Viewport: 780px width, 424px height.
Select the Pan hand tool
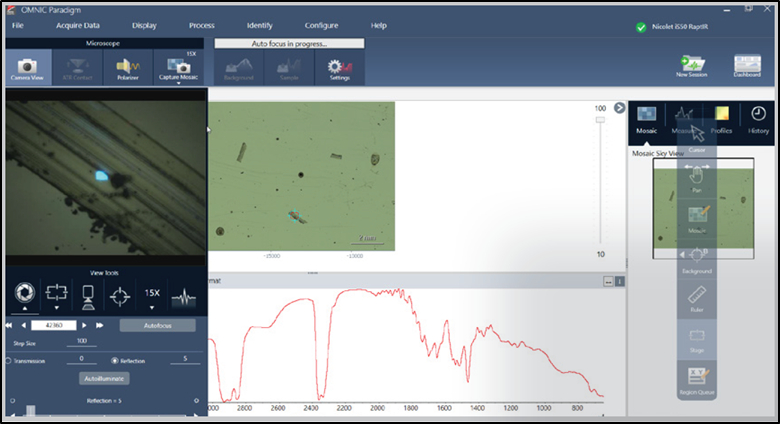(697, 178)
